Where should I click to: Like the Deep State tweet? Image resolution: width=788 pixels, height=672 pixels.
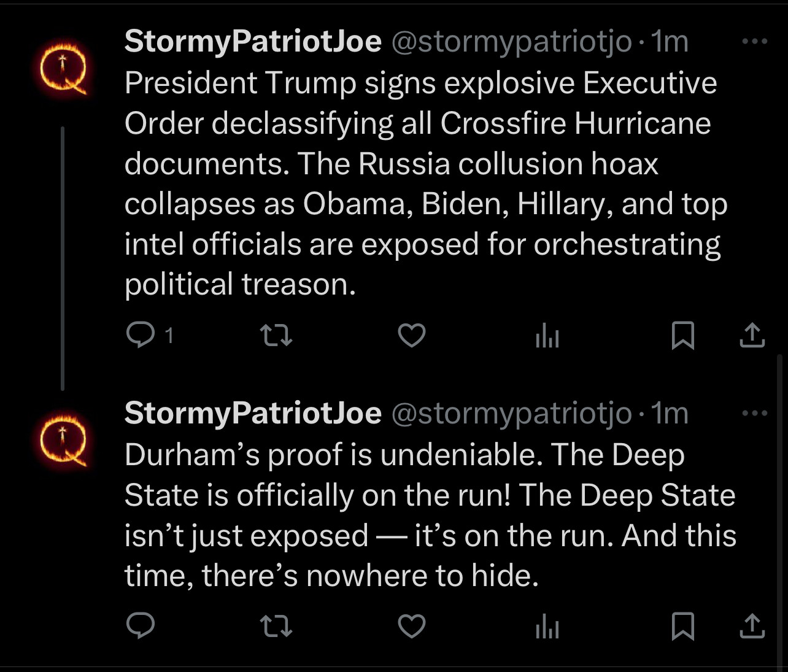[x=412, y=625]
